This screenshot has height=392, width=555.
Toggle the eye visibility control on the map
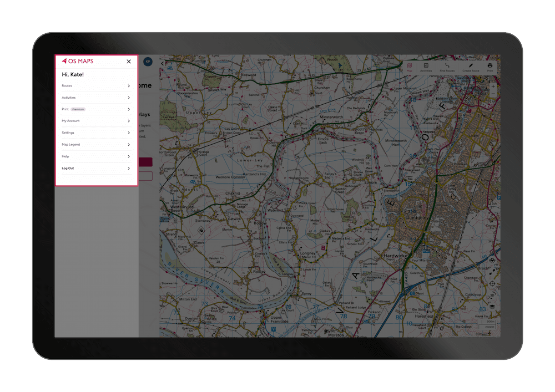point(491,260)
